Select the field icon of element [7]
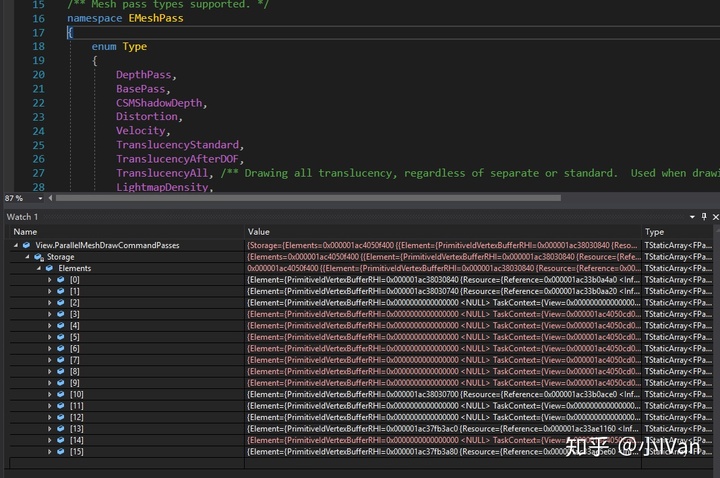720x478 pixels. pyautogui.click(x=61, y=360)
